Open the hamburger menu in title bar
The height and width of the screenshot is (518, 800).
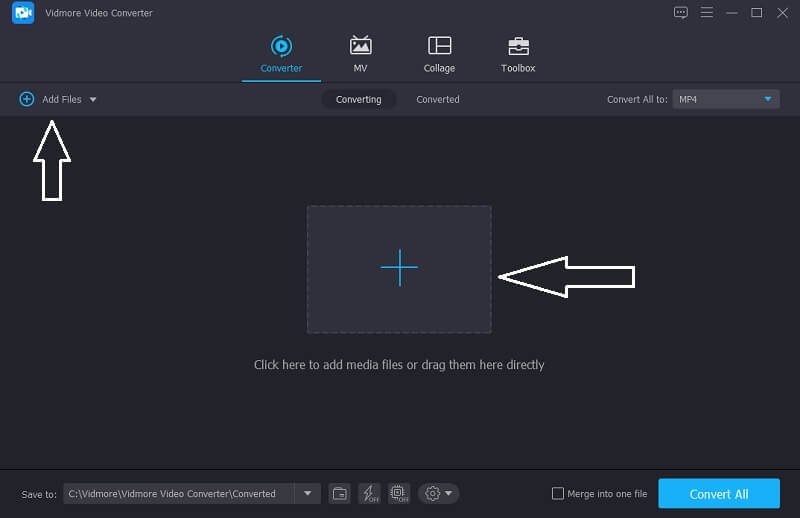pyautogui.click(x=707, y=13)
